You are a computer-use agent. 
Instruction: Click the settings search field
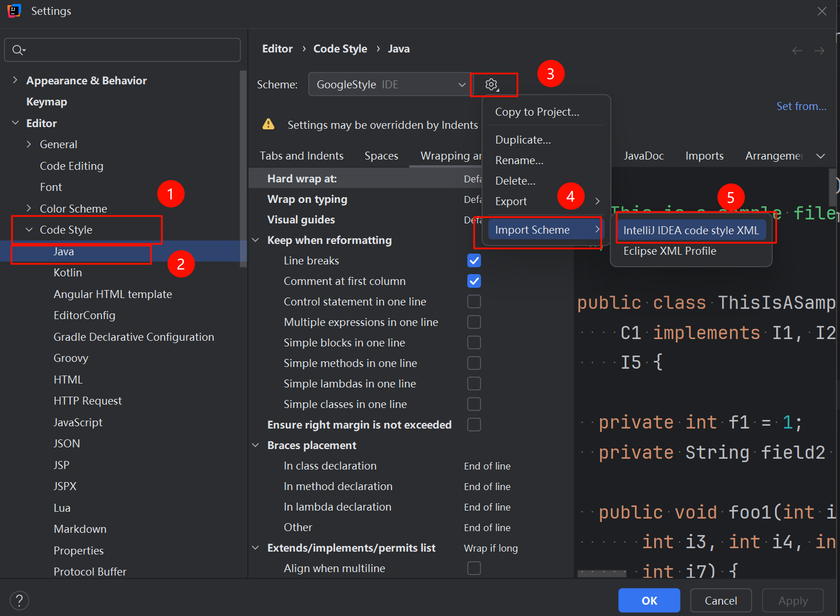(123, 50)
